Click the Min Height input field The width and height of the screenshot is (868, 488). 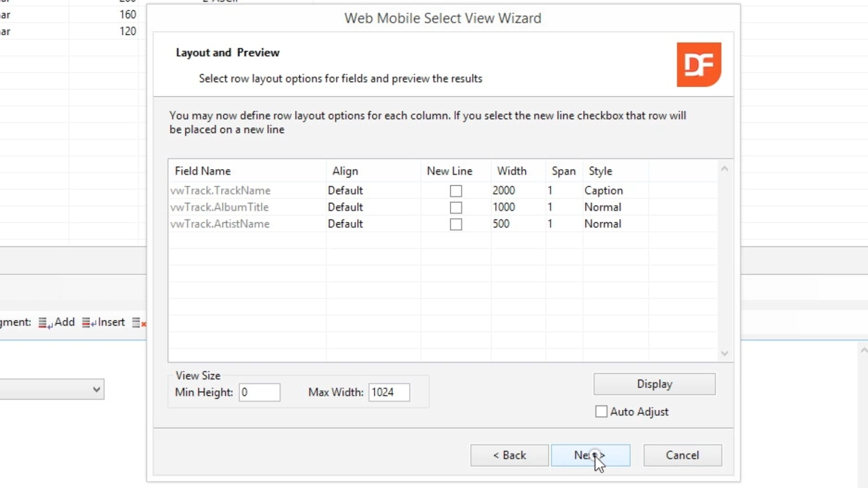(x=259, y=392)
